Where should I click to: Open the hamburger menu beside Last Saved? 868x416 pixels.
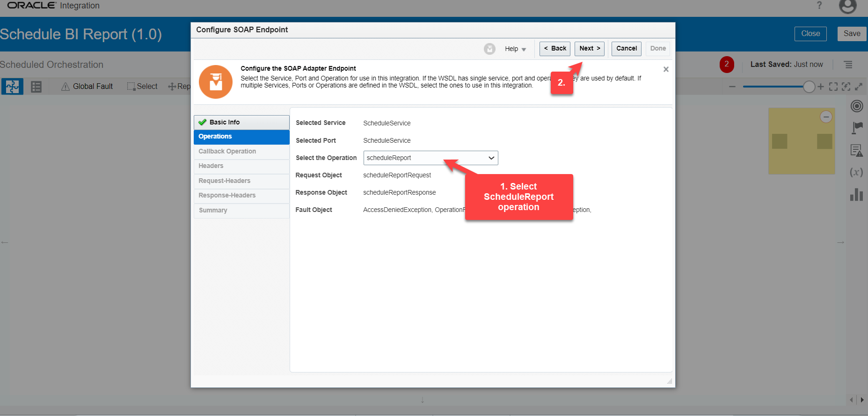pyautogui.click(x=848, y=65)
